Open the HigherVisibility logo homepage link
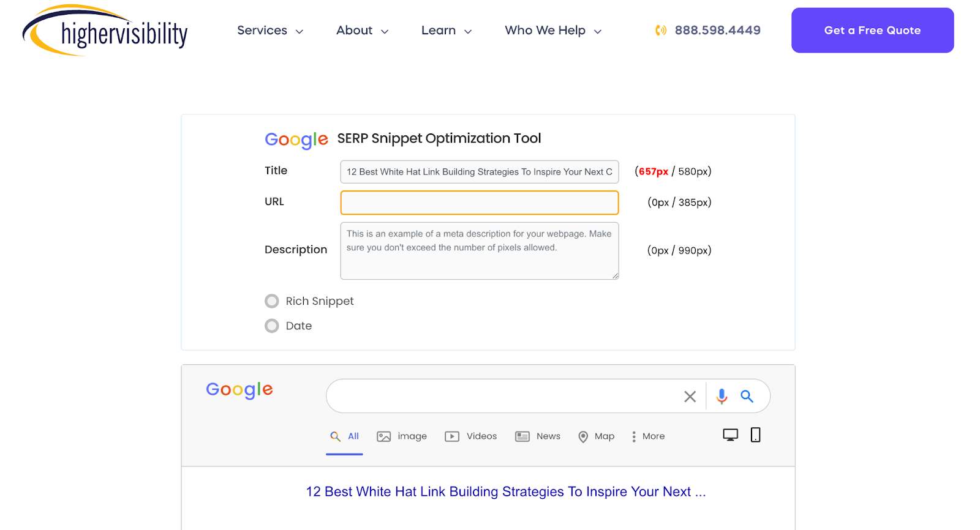 click(x=105, y=31)
